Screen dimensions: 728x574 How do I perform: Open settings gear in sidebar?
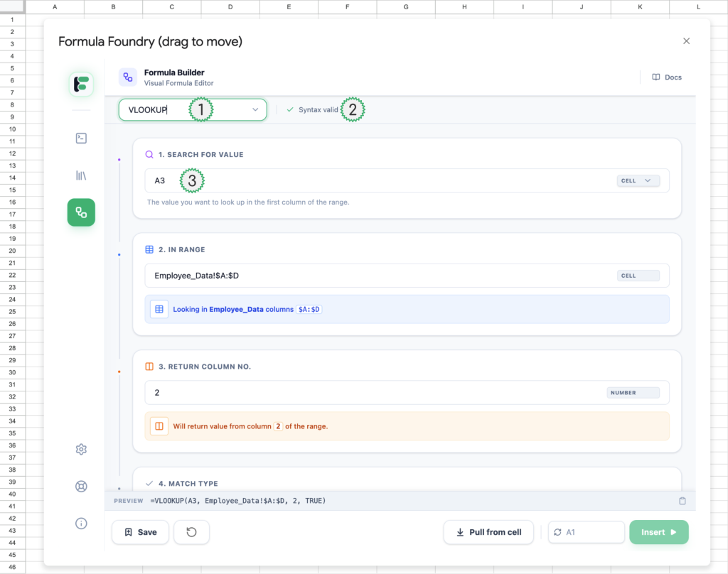point(81,449)
